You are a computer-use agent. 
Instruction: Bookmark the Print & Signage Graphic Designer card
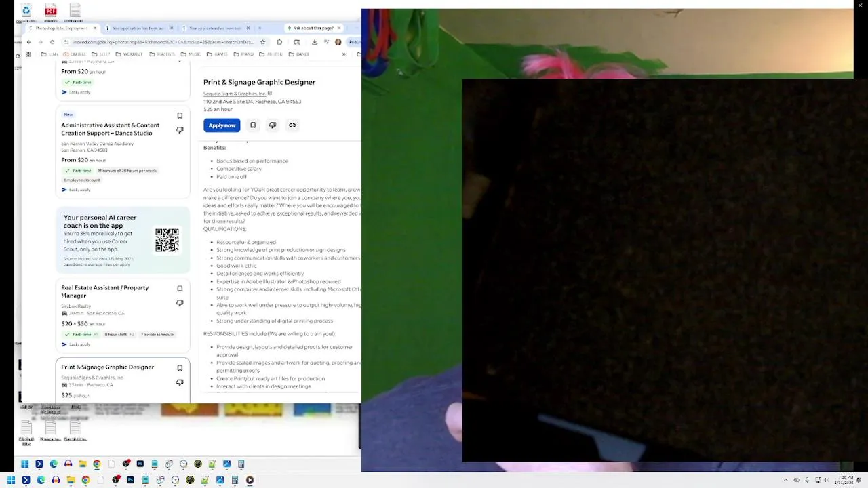180,368
